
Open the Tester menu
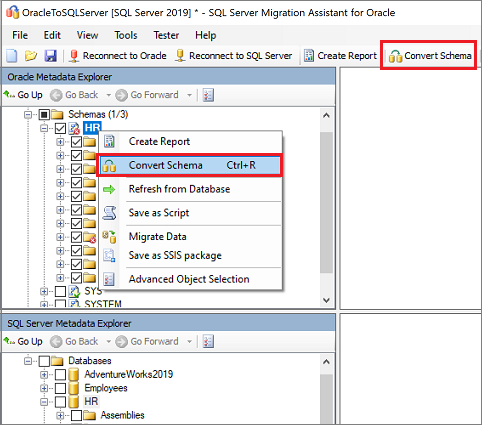(166, 35)
